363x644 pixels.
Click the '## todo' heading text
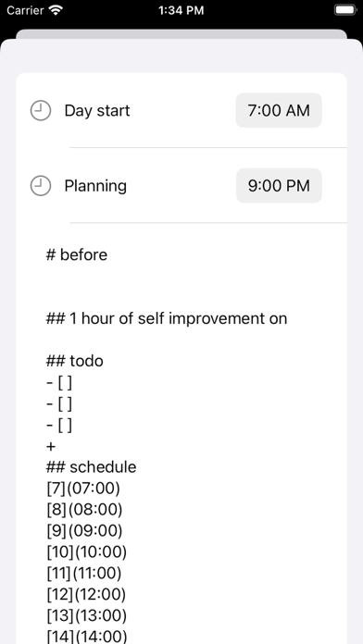[x=75, y=361]
